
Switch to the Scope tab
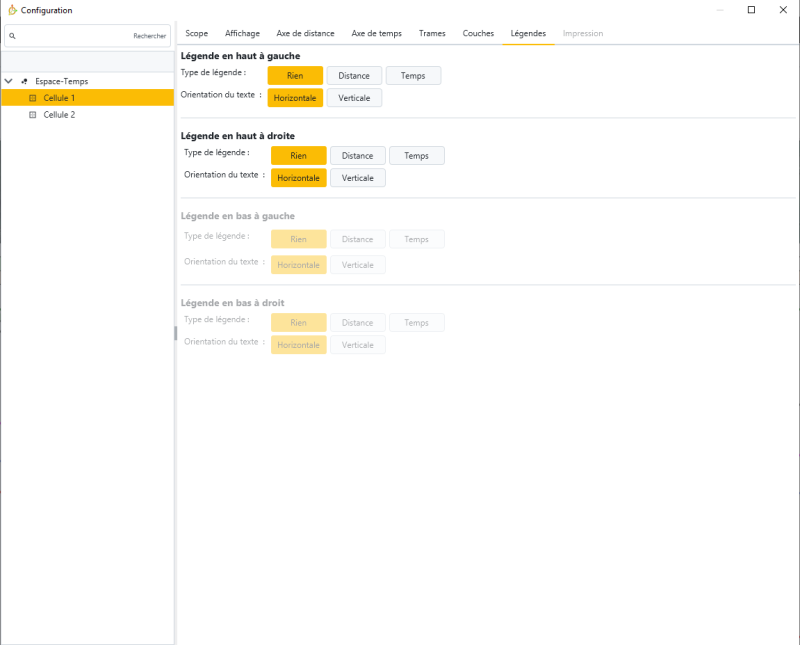click(x=197, y=33)
